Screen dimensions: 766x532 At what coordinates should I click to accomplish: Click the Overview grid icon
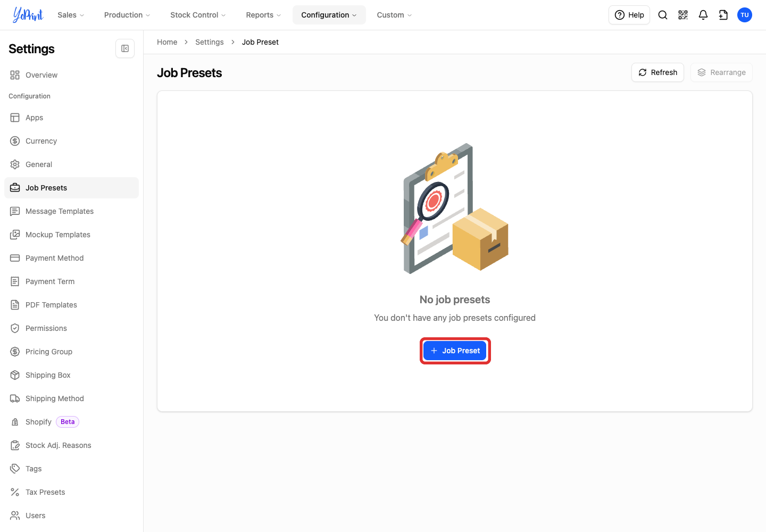click(x=15, y=75)
